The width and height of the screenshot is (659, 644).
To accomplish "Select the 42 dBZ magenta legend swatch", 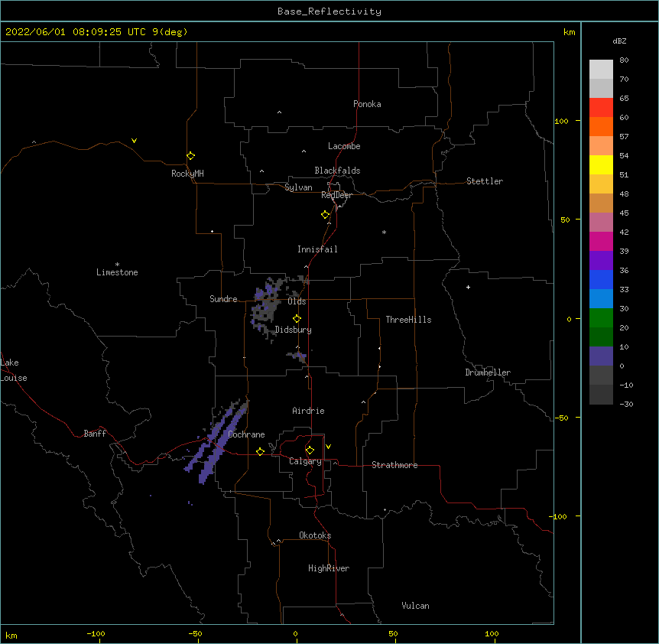I will (601, 241).
